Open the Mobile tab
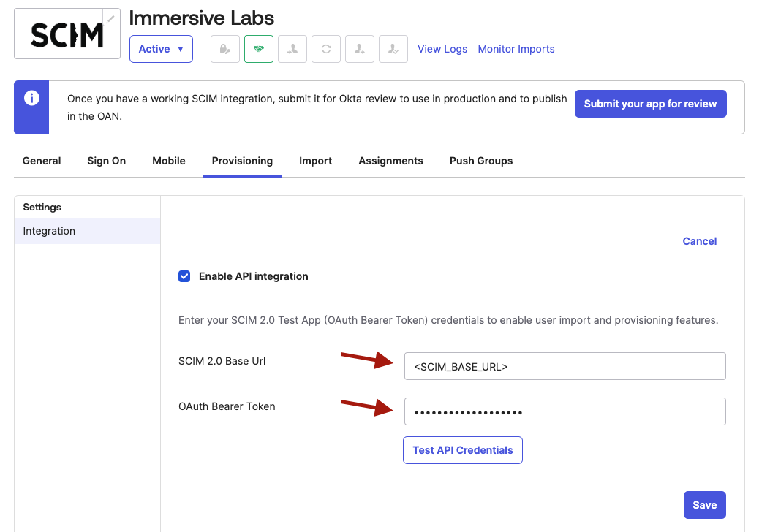This screenshot has width=770, height=532. click(x=169, y=161)
